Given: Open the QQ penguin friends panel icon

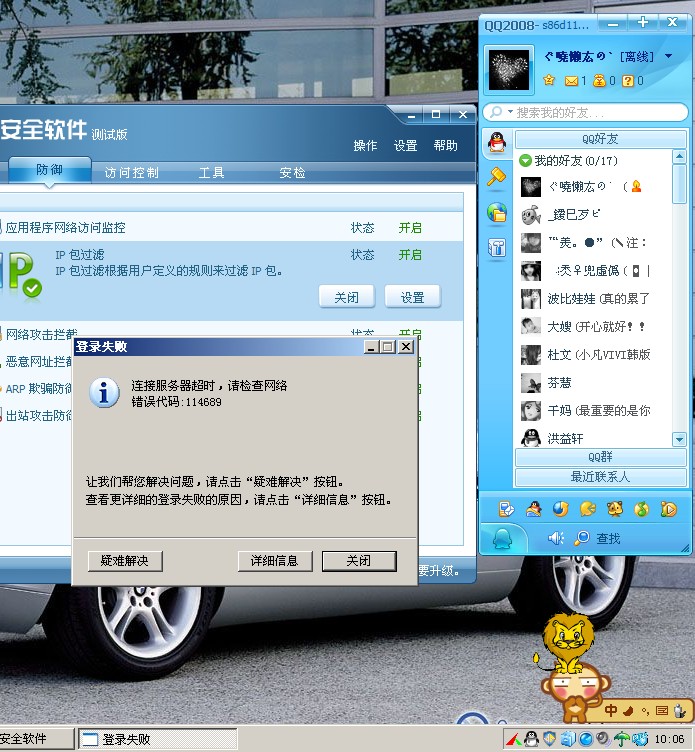Looking at the screenshot, I should pyautogui.click(x=497, y=142).
